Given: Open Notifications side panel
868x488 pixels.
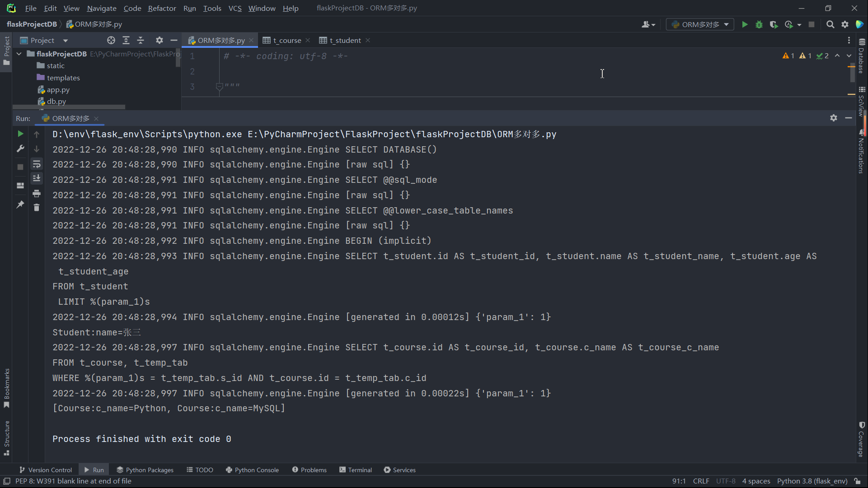Looking at the screenshot, I should [x=862, y=152].
